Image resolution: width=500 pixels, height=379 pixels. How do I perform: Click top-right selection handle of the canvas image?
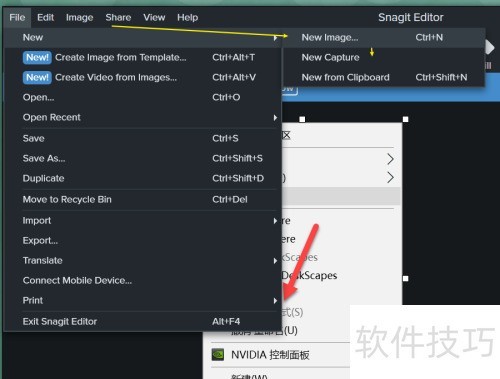[406, 119]
